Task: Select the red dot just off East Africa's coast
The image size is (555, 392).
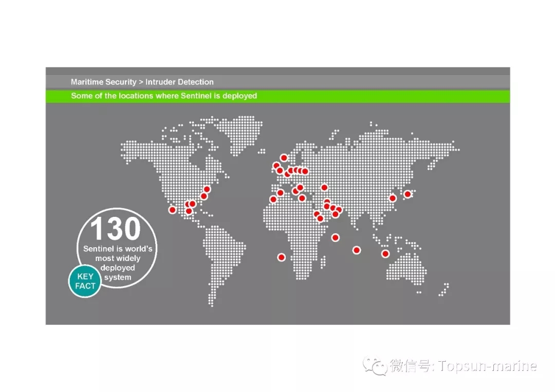Action: coord(336,238)
